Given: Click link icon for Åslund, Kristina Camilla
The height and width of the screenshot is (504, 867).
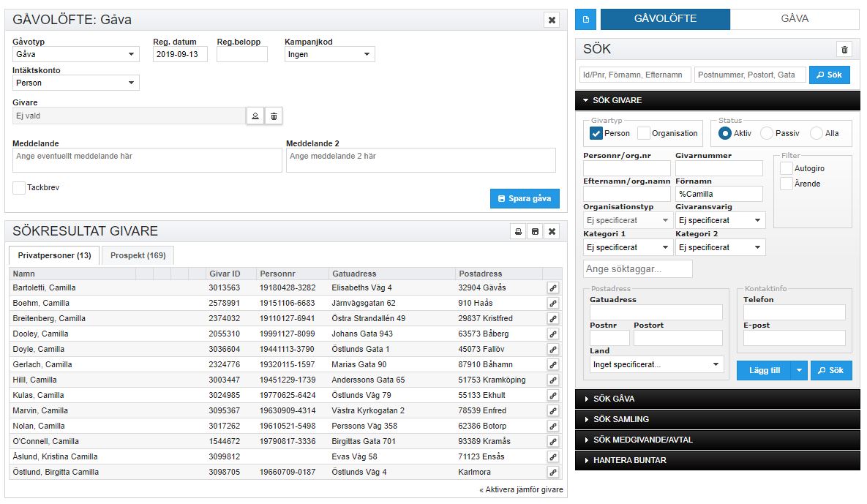Looking at the screenshot, I should click(x=553, y=457).
